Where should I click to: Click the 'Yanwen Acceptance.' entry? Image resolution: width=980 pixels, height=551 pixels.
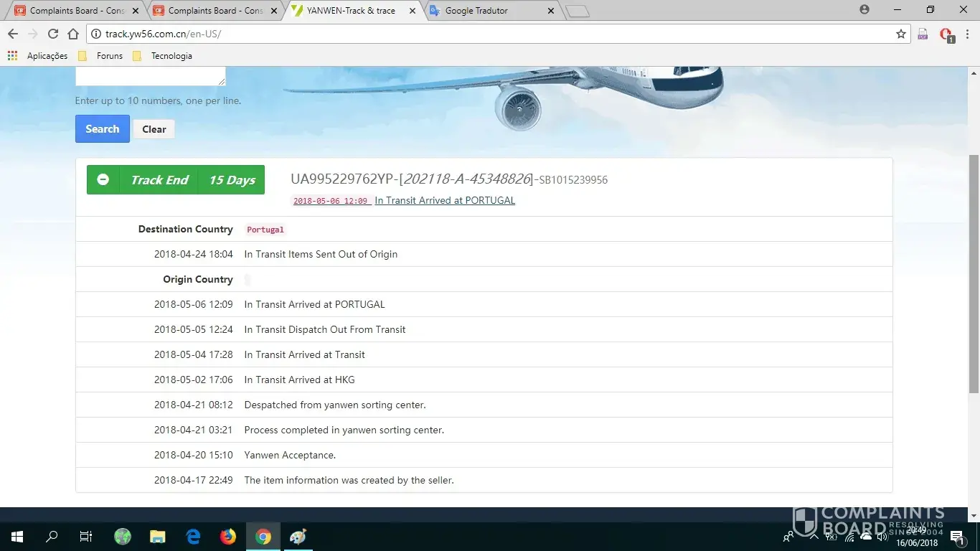point(290,455)
